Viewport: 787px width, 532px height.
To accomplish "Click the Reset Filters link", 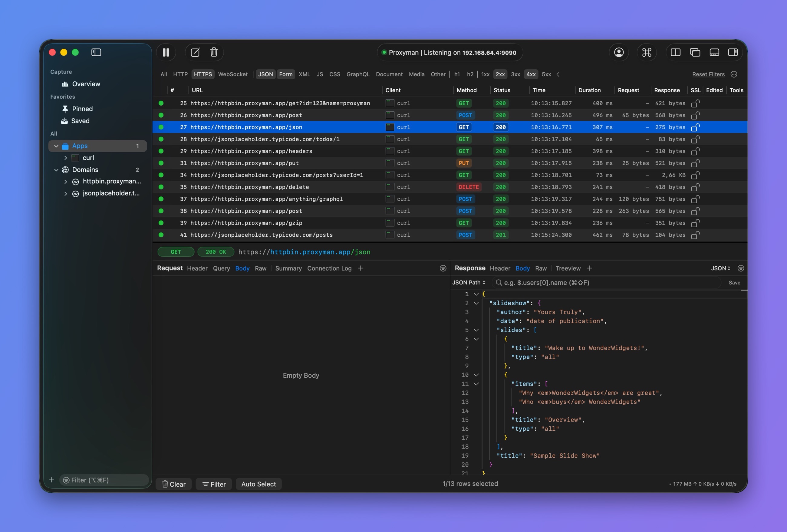I will (708, 74).
